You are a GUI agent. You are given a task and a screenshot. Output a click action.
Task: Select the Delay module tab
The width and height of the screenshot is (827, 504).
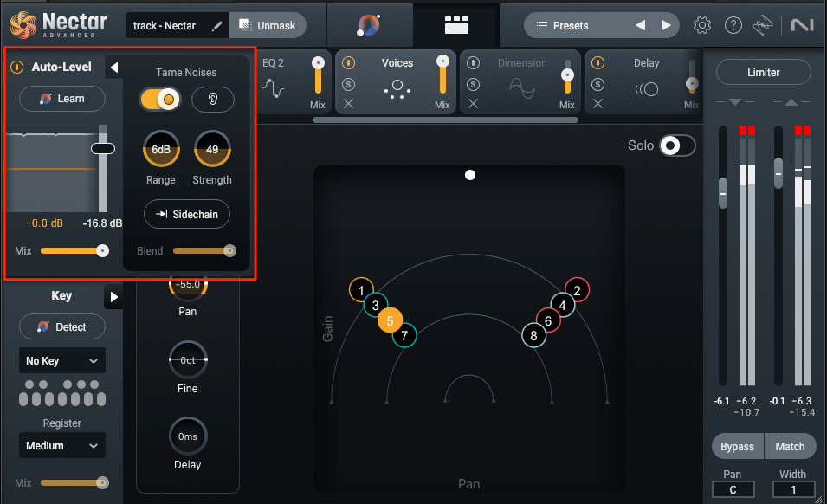click(643, 81)
